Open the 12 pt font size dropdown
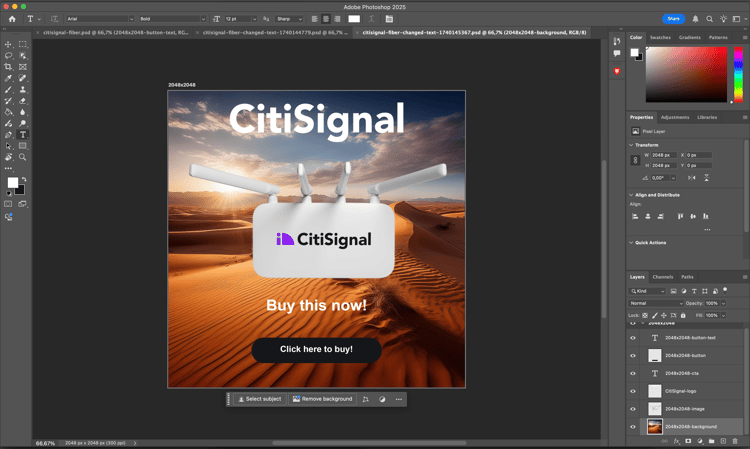 241,19
